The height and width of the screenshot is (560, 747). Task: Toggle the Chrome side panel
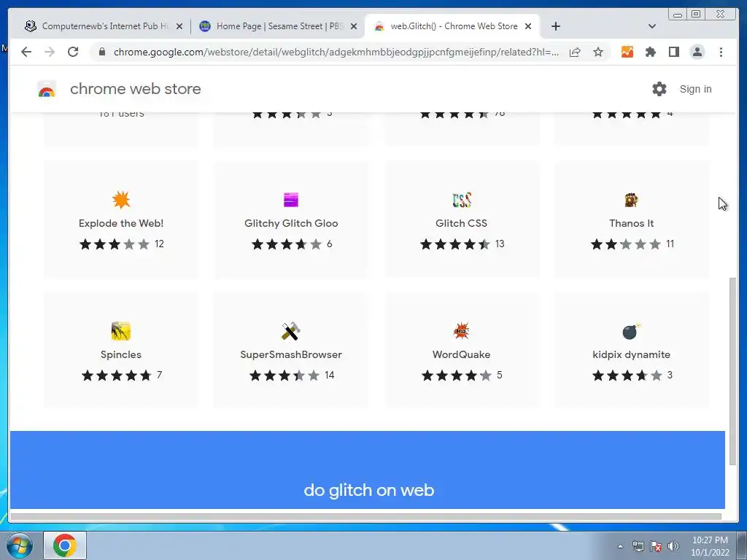(673, 52)
